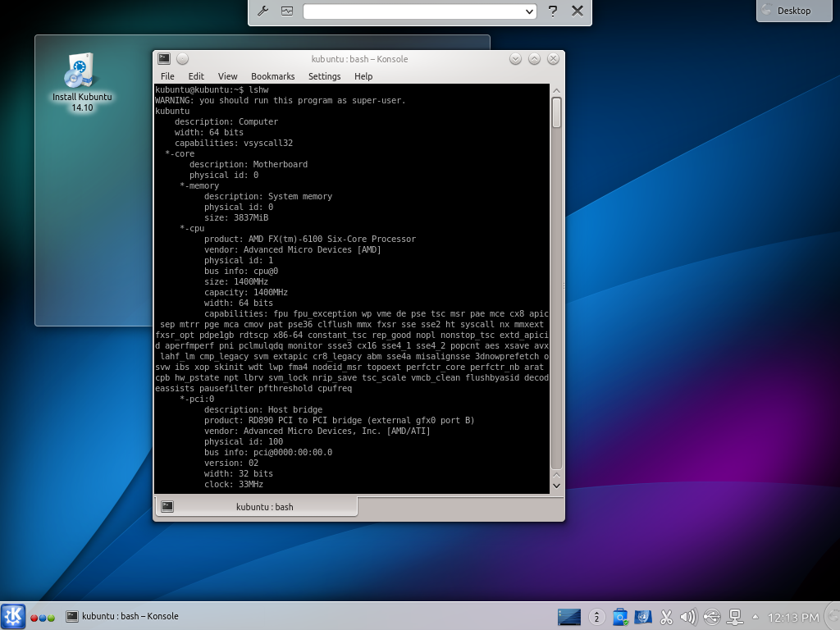840x630 pixels.
Task: Open the device notifier USB icon
Action: coord(711,617)
